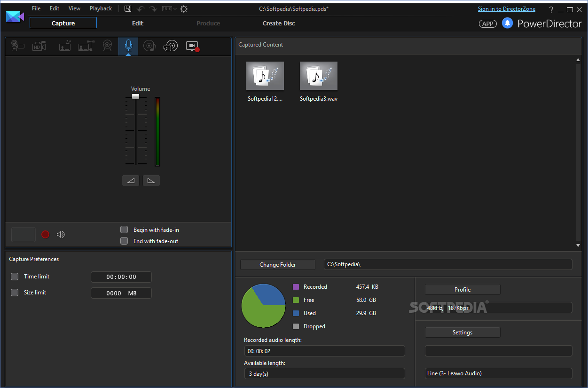
Task: Click the 58.0 GB free value
Action: (x=366, y=300)
